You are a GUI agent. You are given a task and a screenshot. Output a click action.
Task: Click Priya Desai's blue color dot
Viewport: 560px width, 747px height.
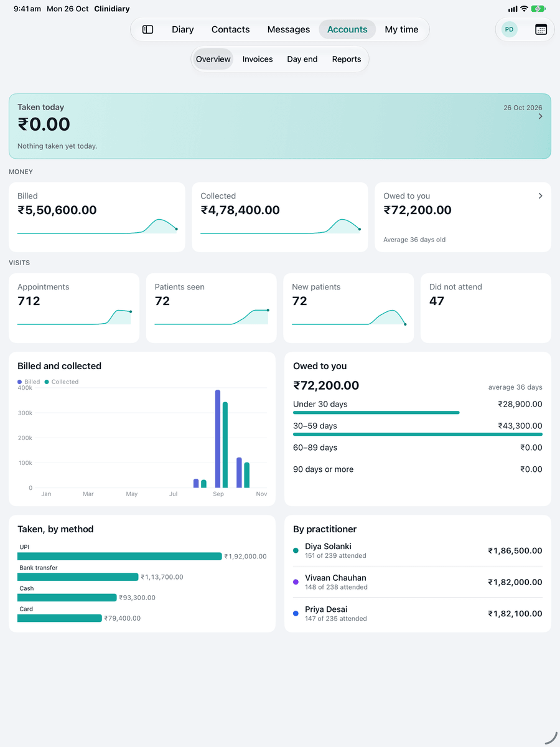pos(296,613)
